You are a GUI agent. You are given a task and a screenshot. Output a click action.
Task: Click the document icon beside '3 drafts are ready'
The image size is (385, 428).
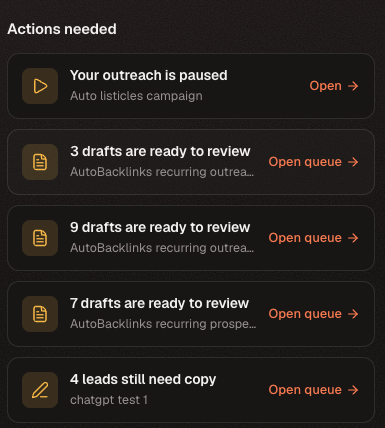point(40,162)
